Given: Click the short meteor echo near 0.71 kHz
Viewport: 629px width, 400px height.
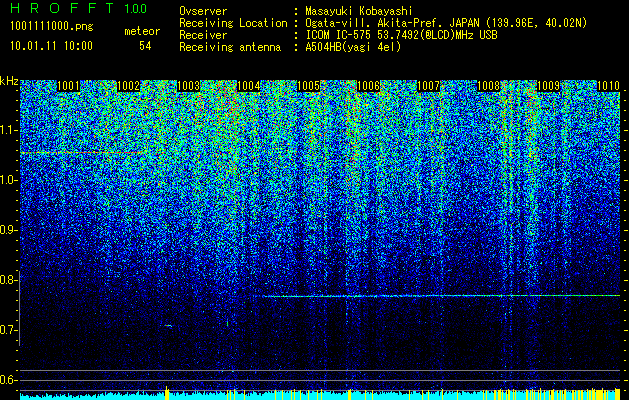Looking at the screenshot, I should point(168,326).
